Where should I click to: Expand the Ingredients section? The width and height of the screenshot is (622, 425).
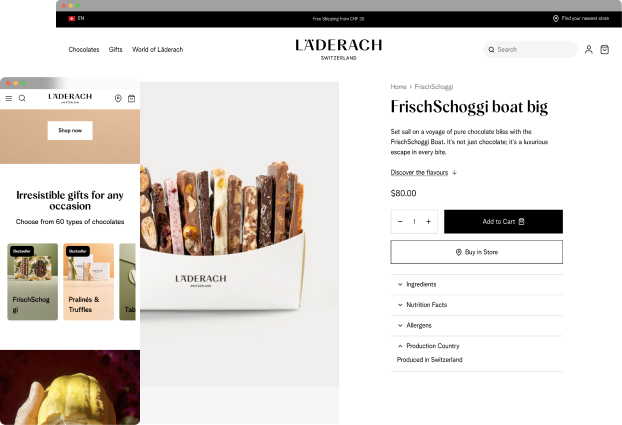[476, 284]
